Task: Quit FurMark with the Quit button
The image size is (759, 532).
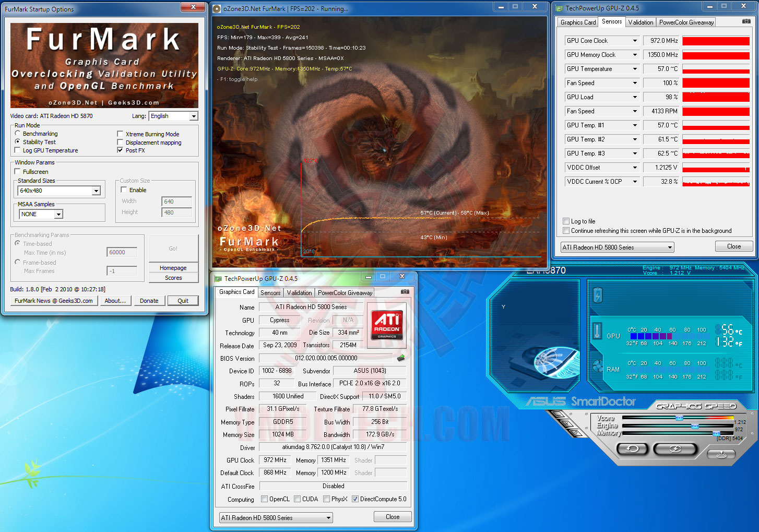Action: (183, 301)
